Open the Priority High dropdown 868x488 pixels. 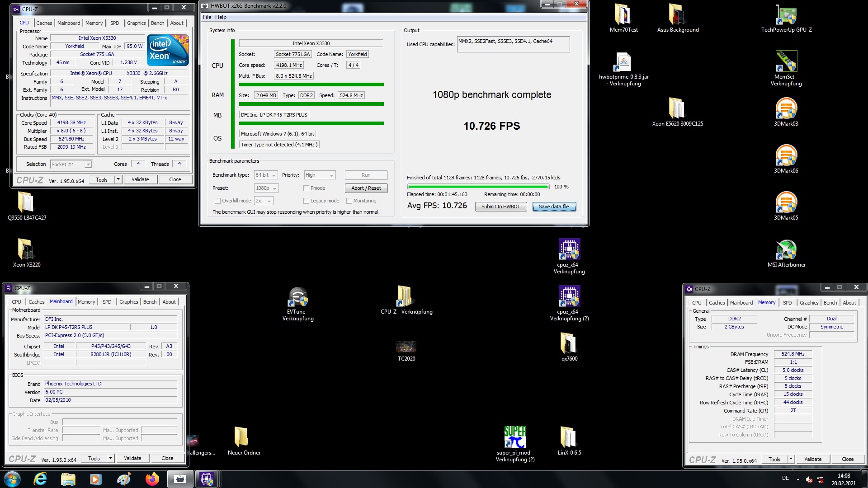click(320, 175)
